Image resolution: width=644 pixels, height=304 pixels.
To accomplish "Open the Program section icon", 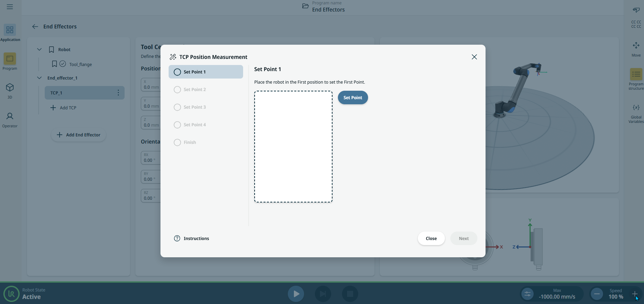I will pyautogui.click(x=10, y=59).
